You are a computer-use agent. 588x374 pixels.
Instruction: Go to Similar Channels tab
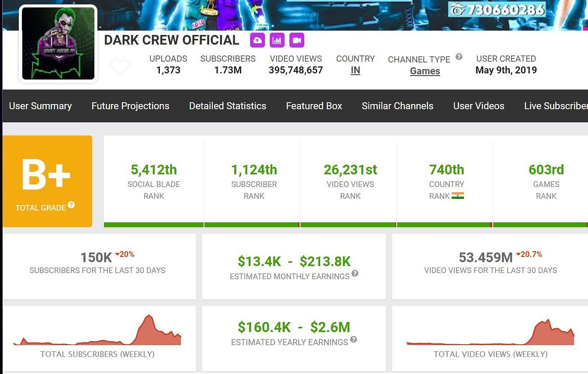(x=398, y=106)
